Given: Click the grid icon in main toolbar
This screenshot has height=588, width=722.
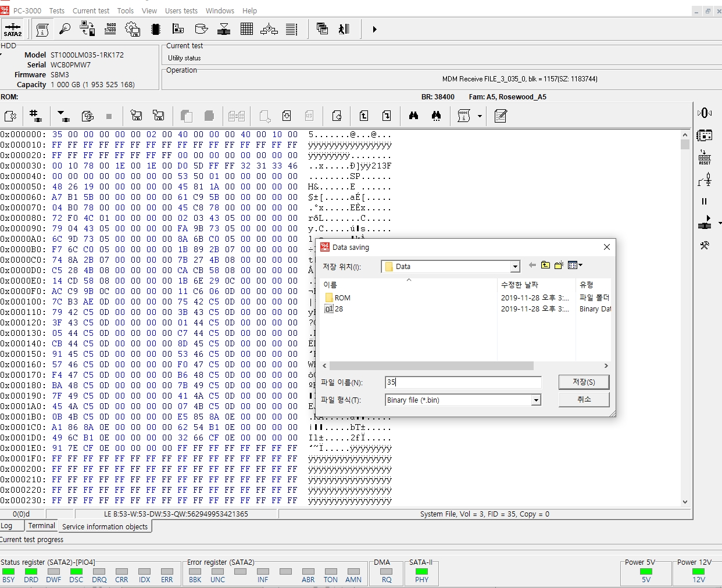Looking at the screenshot, I should click(246, 29).
